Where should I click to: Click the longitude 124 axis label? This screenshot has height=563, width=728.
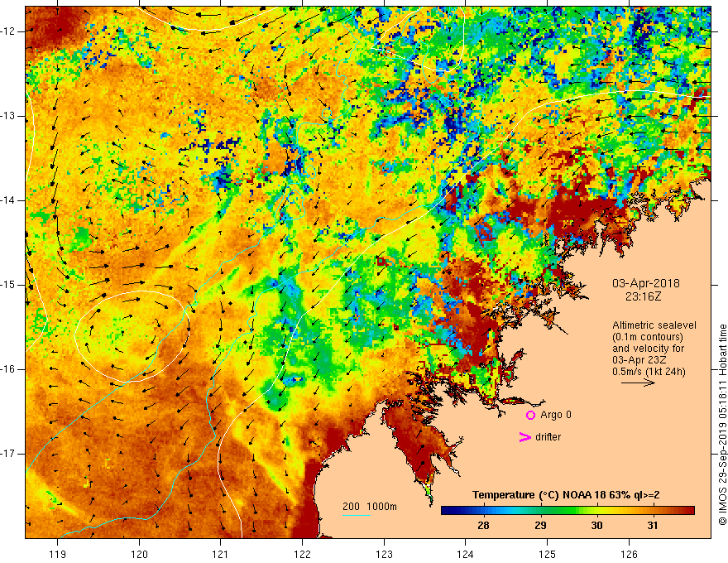coord(466,554)
